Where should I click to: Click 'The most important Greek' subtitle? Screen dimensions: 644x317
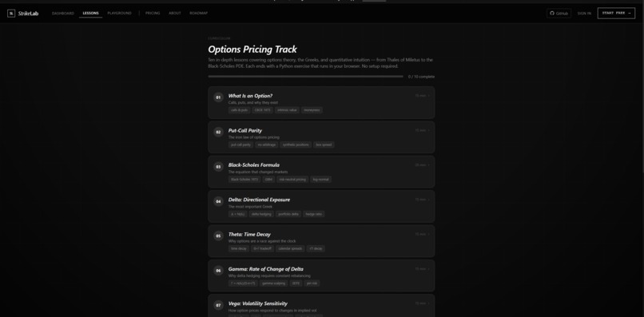pos(250,207)
